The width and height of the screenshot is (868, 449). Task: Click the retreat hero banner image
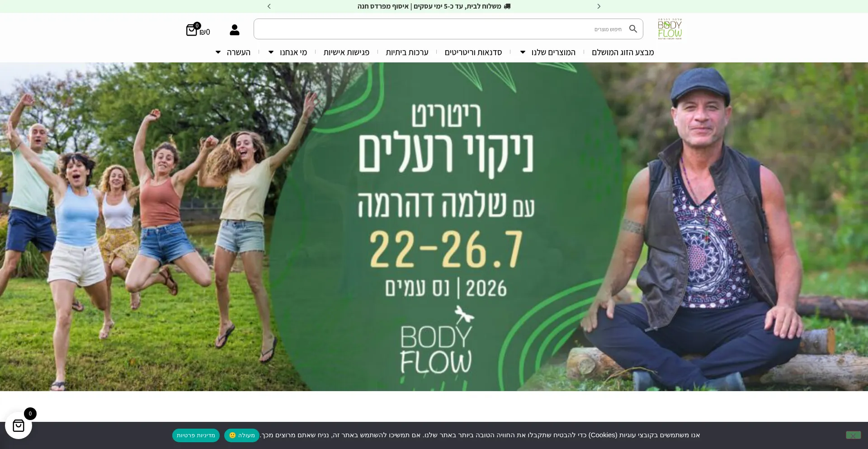[434, 227]
